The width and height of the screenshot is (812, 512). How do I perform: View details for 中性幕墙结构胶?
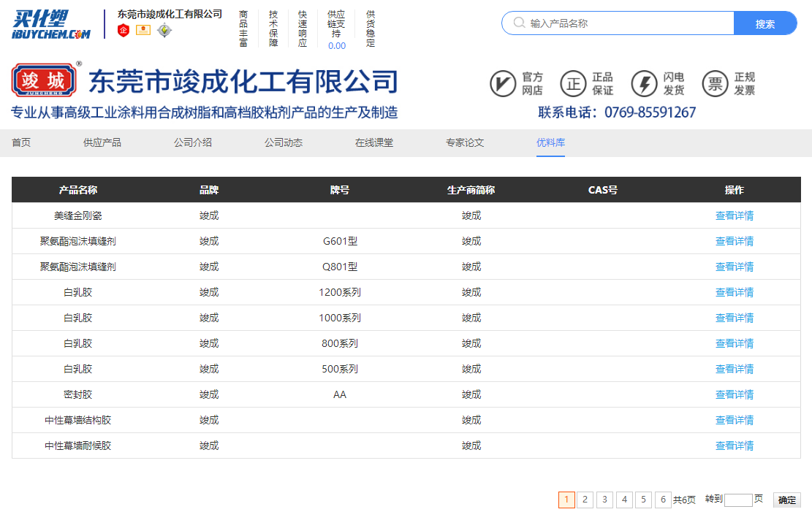(x=735, y=421)
